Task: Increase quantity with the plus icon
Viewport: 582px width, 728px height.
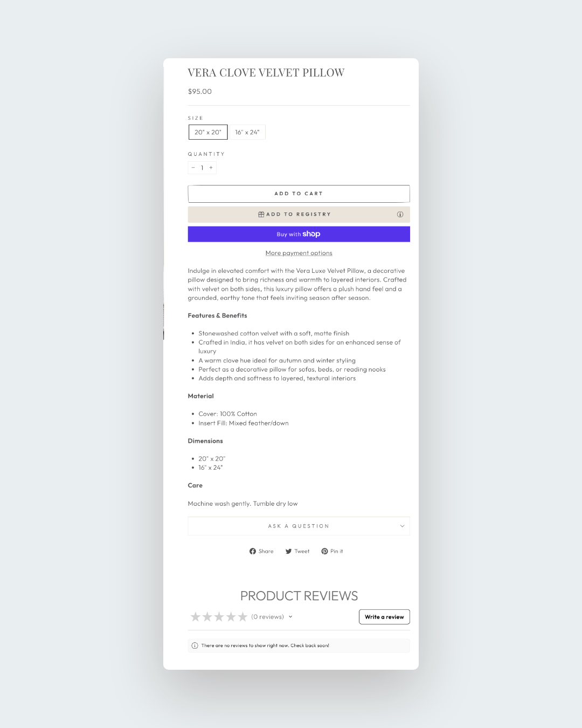Action: tap(211, 168)
